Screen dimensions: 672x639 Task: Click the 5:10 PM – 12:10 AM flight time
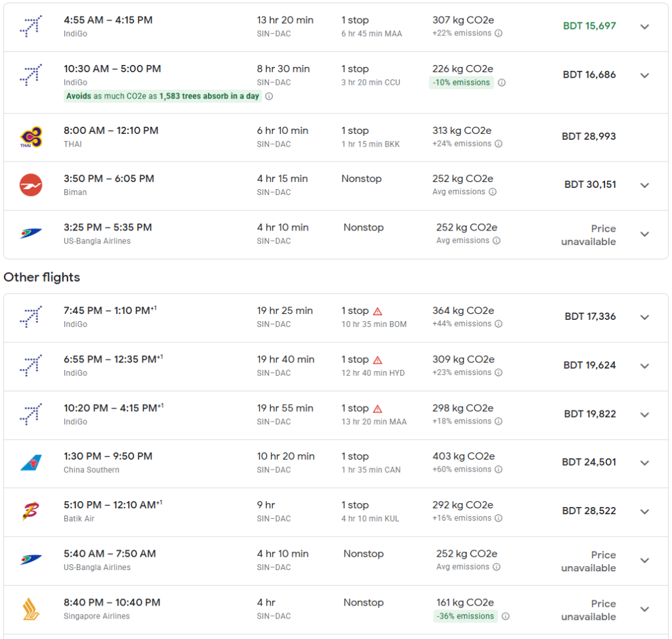(x=113, y=504)
